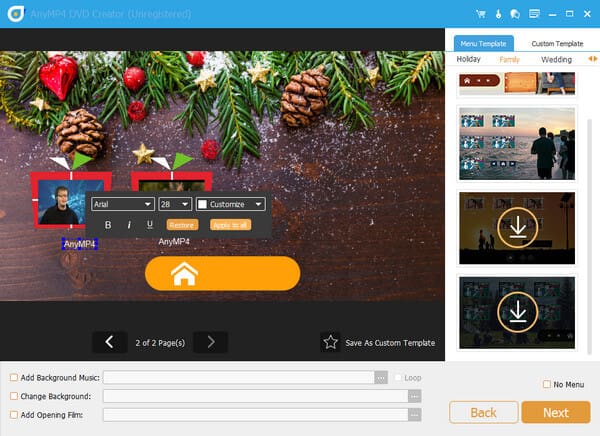Viewport: 600px width, 436px height.
Task: Switch to the Custom Template tab
Action: click(x=557, y=44)
